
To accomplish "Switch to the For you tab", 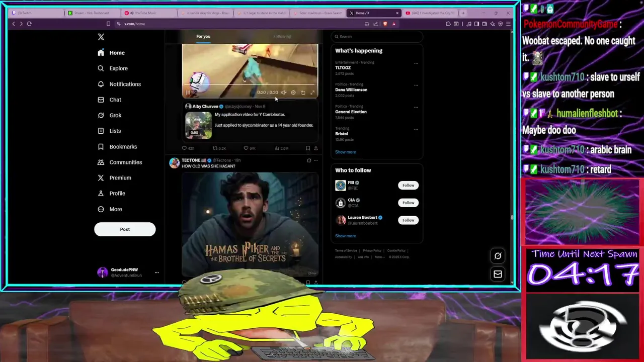I will [203, 36].
